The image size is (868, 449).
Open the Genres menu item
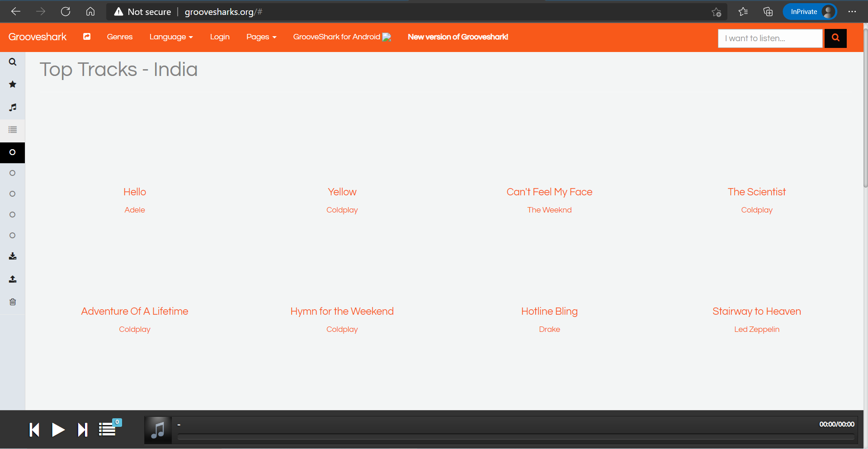(x=120, y=37)
